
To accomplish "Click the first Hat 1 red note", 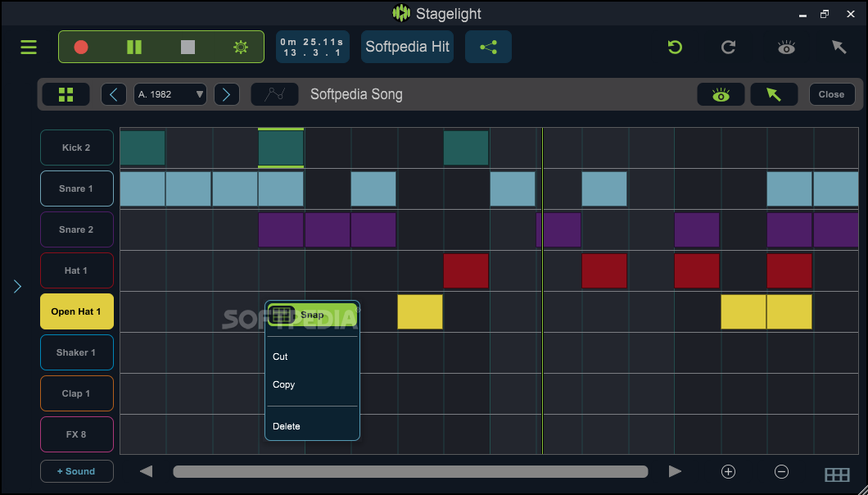I will (466, 271).
